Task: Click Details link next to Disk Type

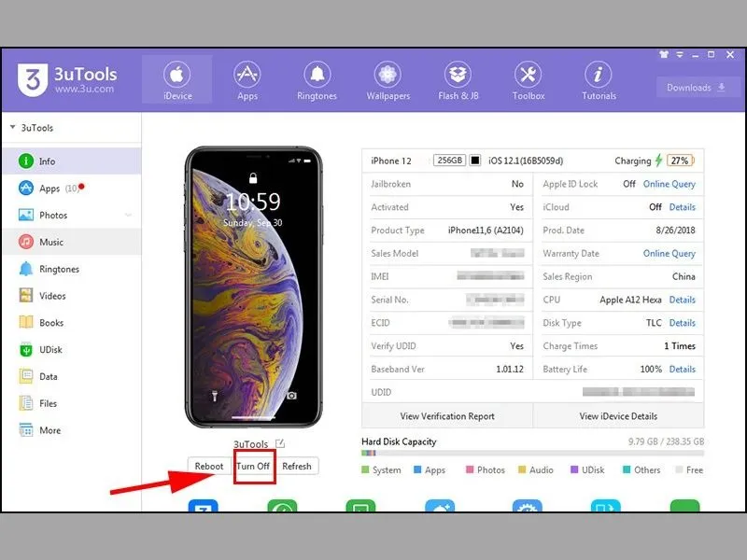Action: (683, 323)
